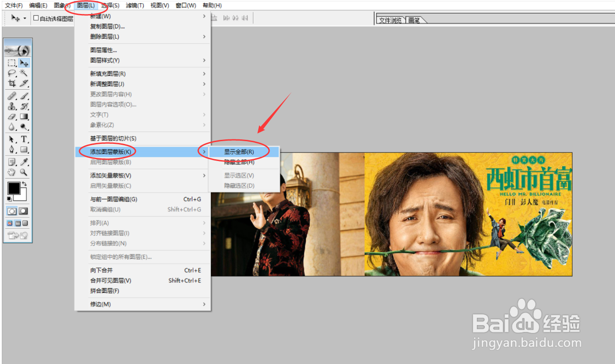Select the Zoom tool
This screenshot has width=615, height=364.
coord(24,172)
